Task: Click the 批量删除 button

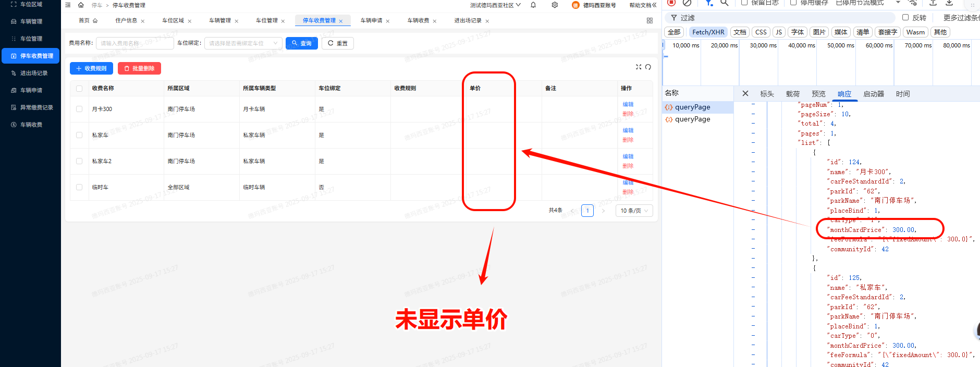Action: (139, 68)
